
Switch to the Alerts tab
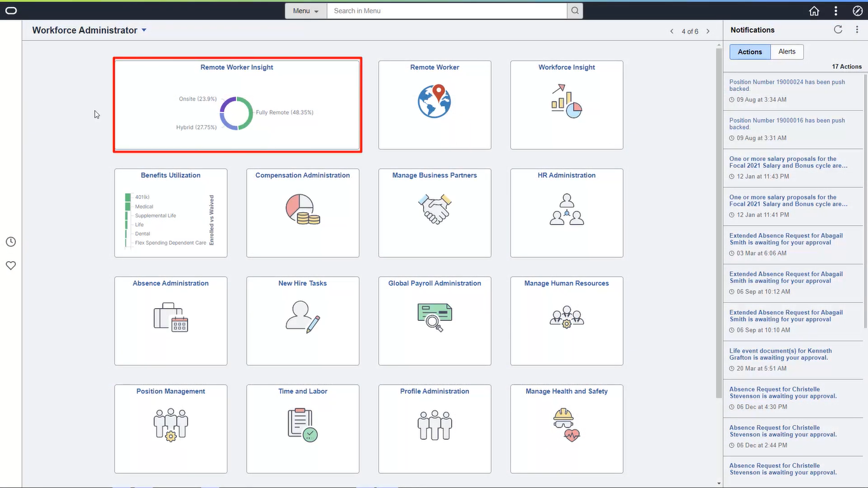[787, 51]
